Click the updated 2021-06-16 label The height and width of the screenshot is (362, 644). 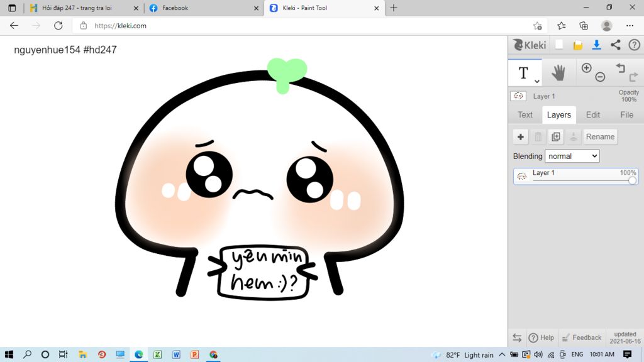[x=625, y=337]
